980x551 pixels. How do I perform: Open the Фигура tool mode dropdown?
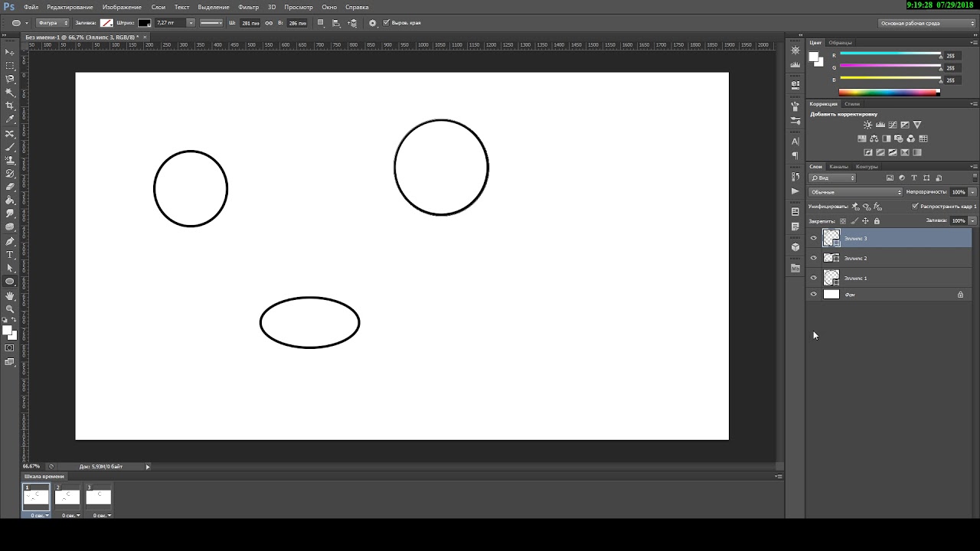(x=52, y=23)
